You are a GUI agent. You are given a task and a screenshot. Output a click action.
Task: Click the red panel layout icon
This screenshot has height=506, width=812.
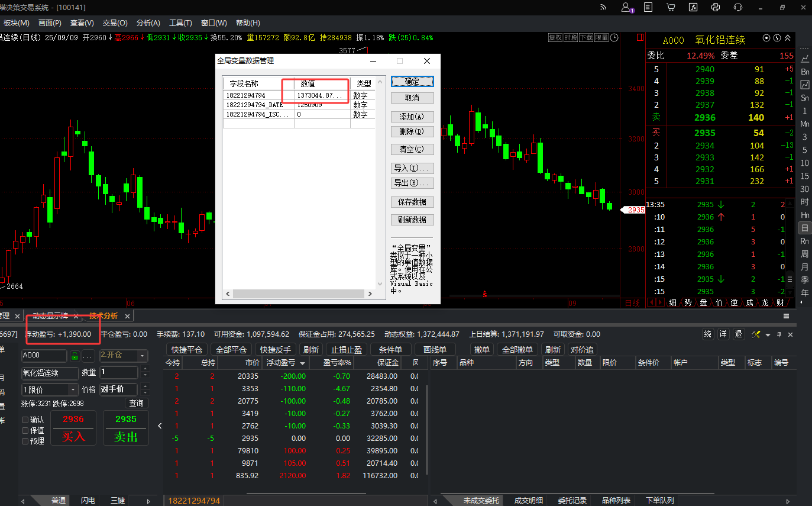point(639,37)
